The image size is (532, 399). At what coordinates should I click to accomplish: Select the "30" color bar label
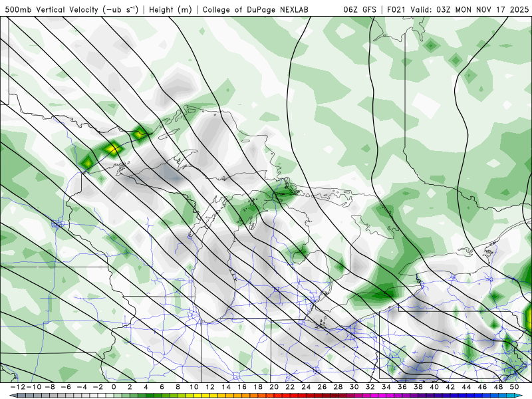(354, 387)
